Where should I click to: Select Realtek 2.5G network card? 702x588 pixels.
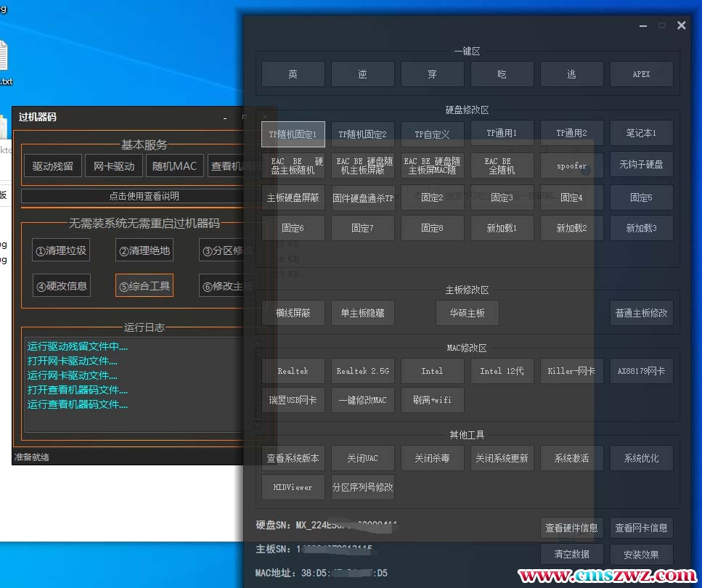pos(362,371)
